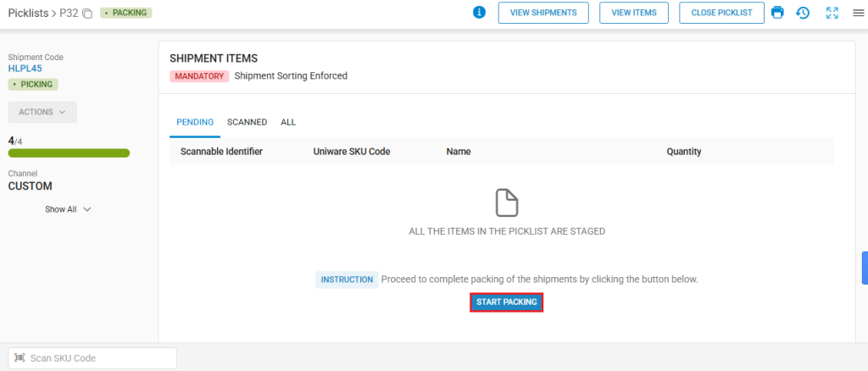Click the barcode icon in the scan field
Screen dimensions: 868x371
20,357
